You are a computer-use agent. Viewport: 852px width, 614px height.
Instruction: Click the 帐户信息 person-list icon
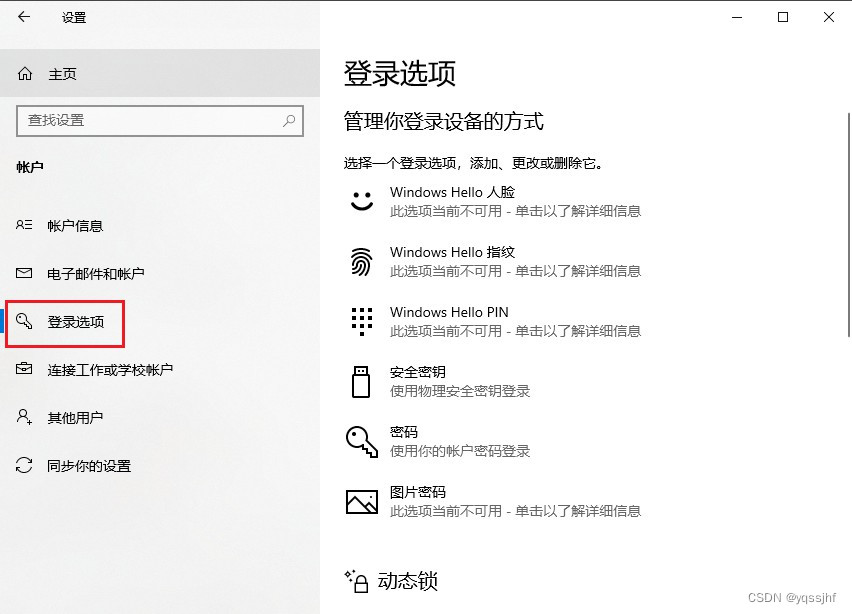pyautogui.click(x=24, y=225)
